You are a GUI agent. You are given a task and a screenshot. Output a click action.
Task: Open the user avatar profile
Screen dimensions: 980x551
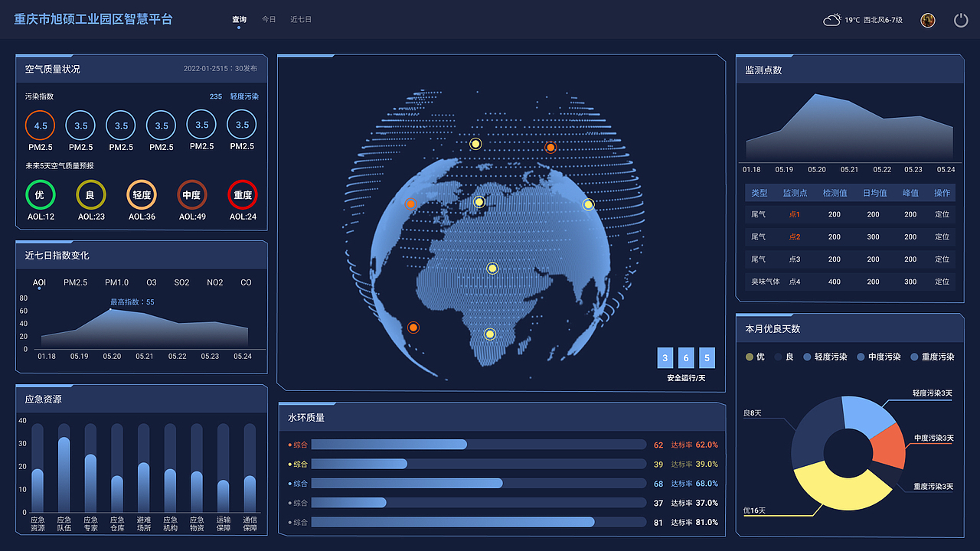(x=928, y=21)
